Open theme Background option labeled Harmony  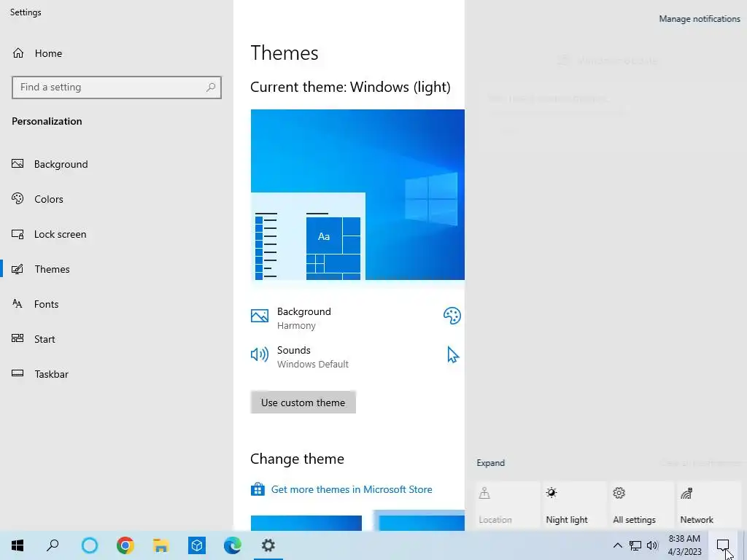pyautogui.click(x=291, y=318)
